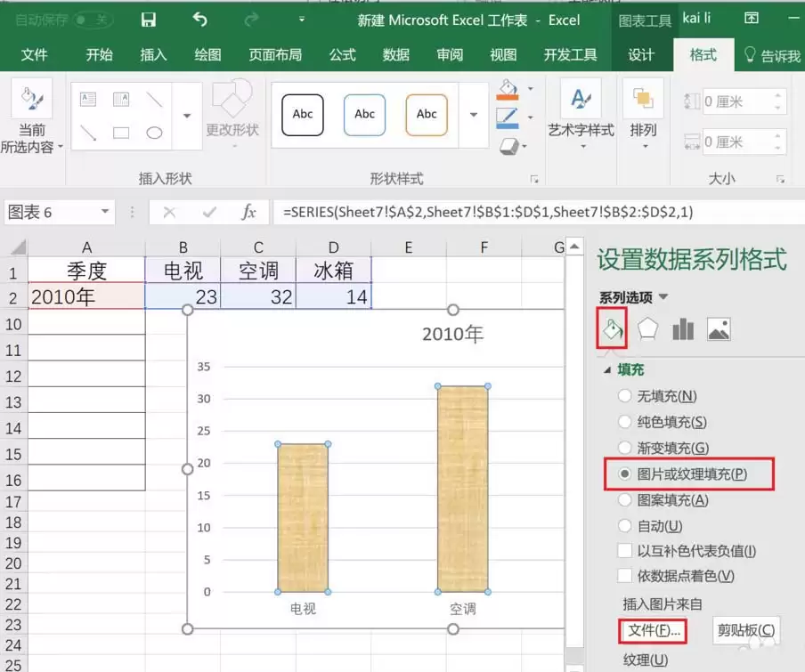The width and height of the screenshot is (805, 672).
Task: Click the select all corner triangle
Action: 19,247
